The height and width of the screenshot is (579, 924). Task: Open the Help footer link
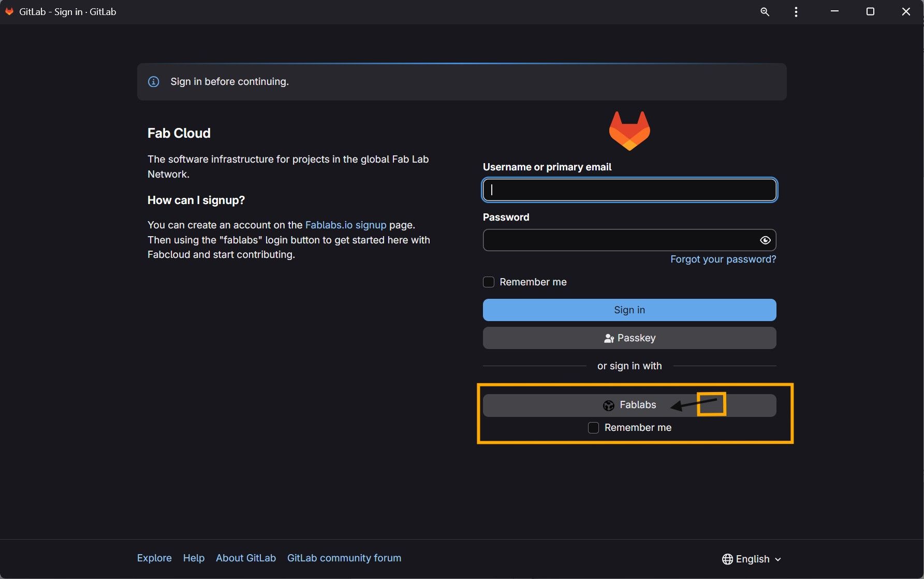pos(194,558)
